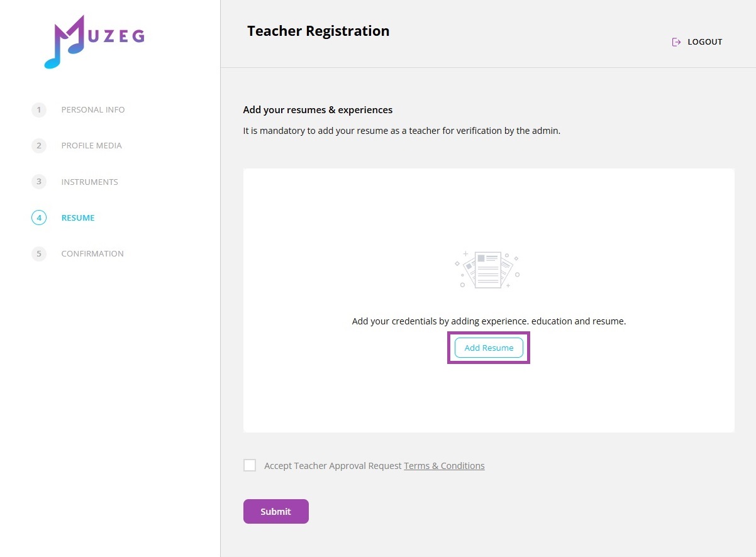
Task: Click the step 2 number circle
Action: pyautogui.click(x=39, y=146)
